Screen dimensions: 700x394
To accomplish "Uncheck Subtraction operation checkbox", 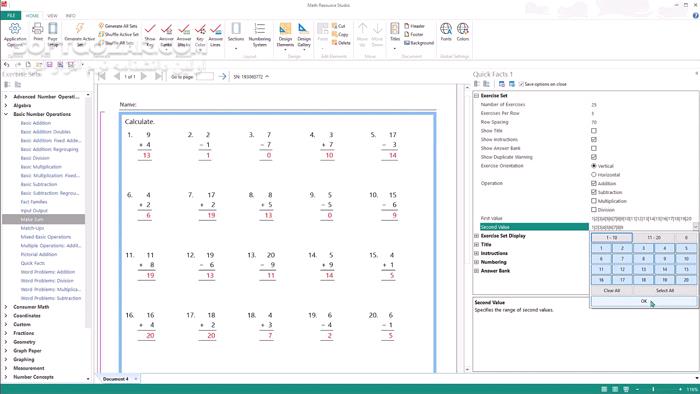I will point(594,192).
